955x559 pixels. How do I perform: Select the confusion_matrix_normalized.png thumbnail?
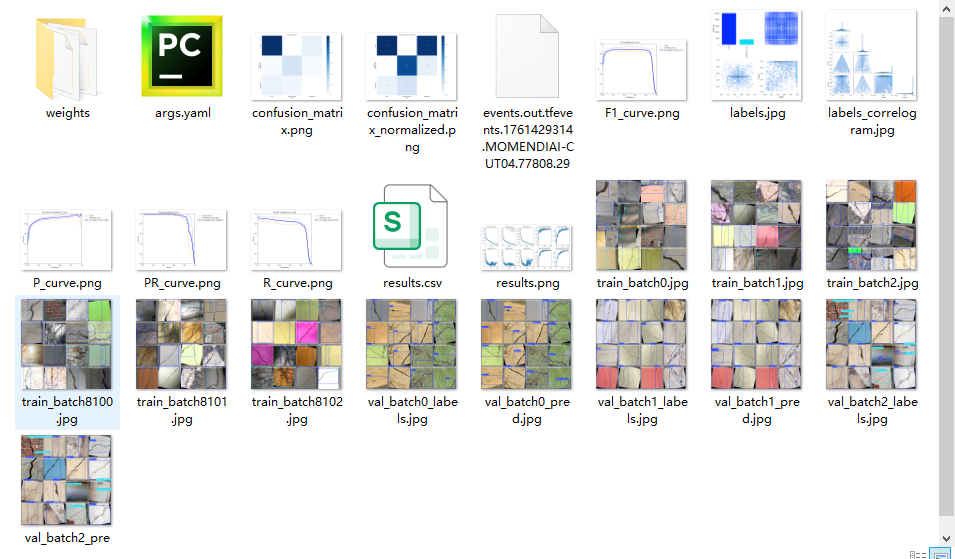(411, 66)
